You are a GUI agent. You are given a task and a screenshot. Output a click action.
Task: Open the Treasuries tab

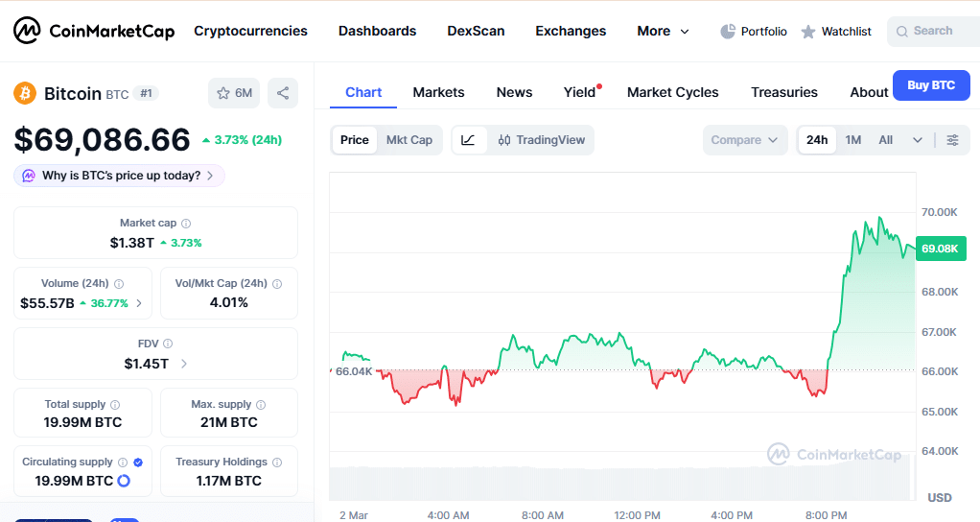click(783, 92)
